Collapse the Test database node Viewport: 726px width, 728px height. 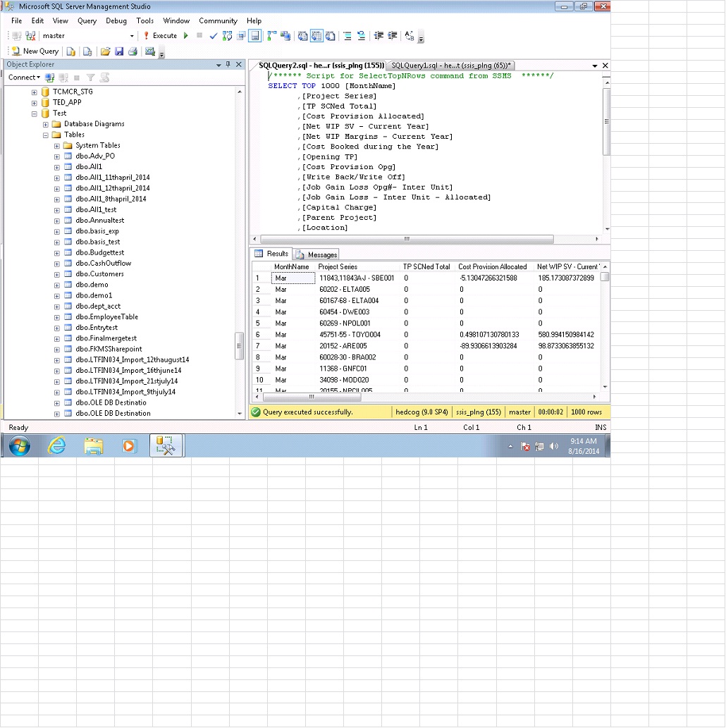tap(35, 113)
